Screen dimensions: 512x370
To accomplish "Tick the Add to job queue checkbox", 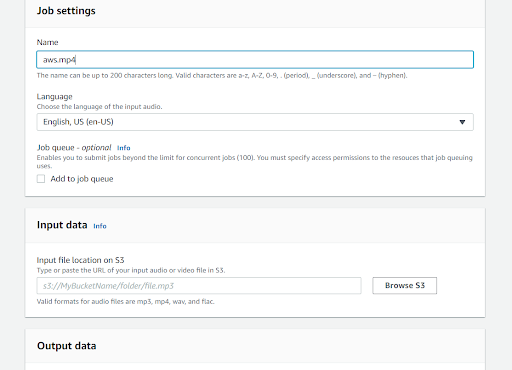I will pos(41,179).
